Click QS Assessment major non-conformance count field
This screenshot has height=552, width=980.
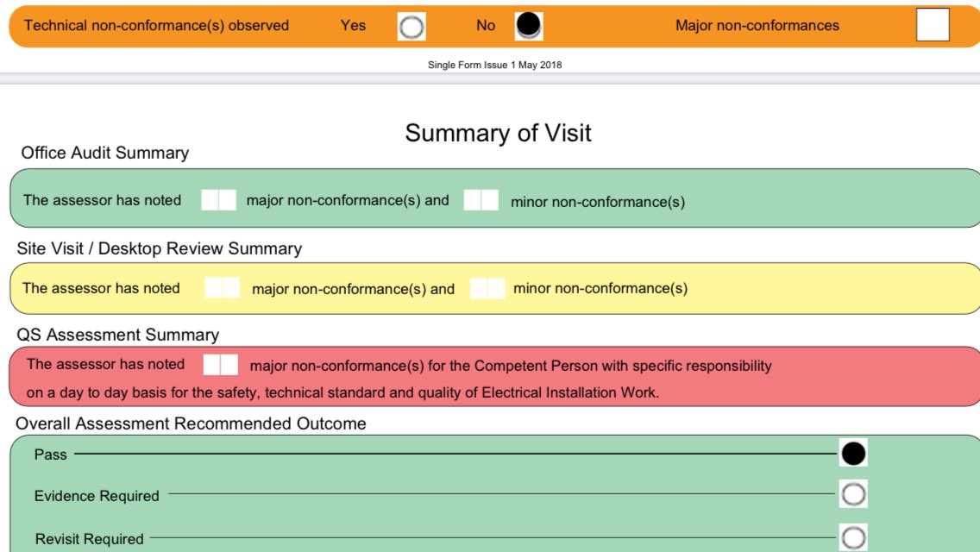click(x=221, y=365)
